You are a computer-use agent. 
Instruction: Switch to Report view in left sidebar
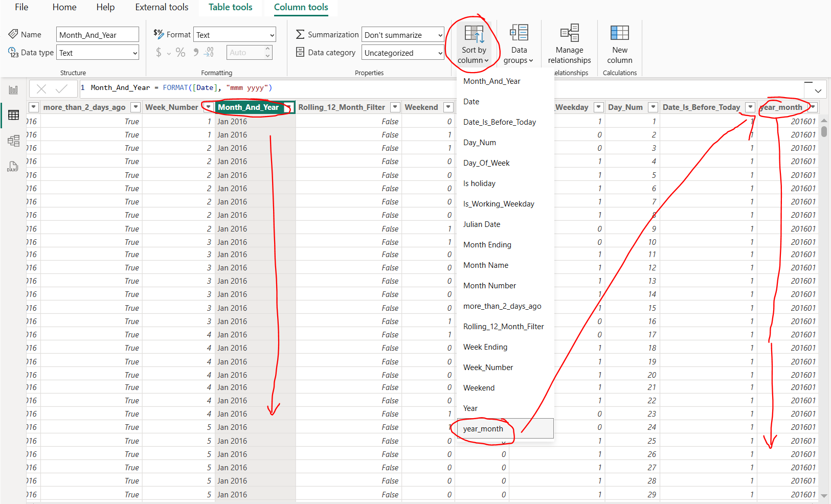coord(14,90)
